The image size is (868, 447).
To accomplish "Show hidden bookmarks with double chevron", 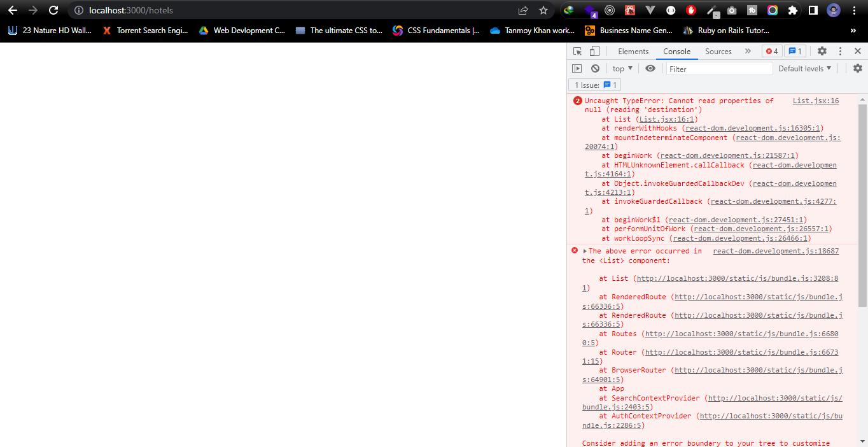I will click(853, 30).
